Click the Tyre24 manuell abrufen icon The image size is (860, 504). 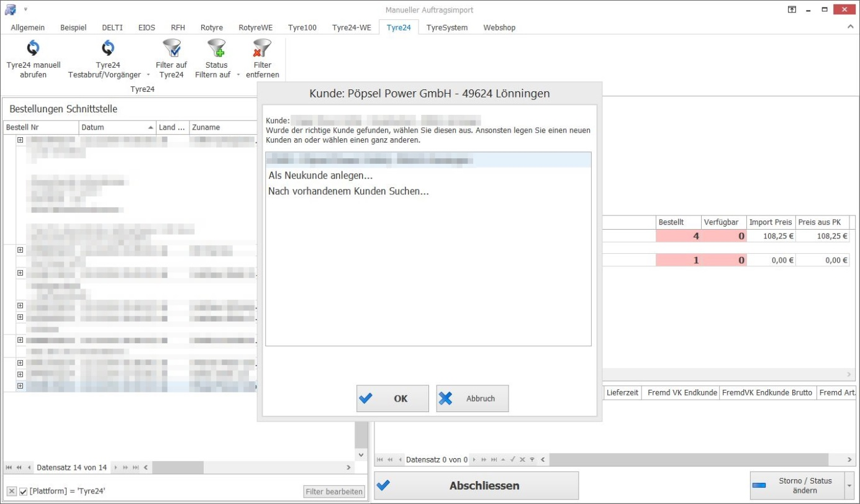pos(34,48)
